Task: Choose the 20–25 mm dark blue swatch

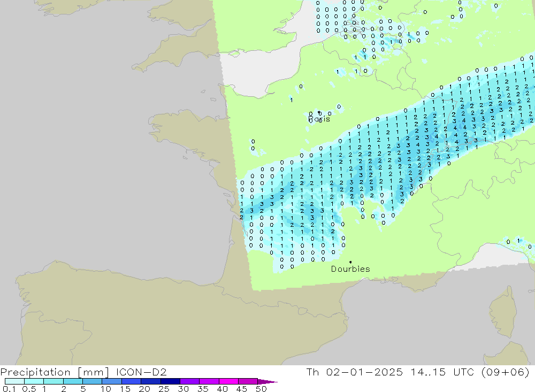Action: (150, 381)
